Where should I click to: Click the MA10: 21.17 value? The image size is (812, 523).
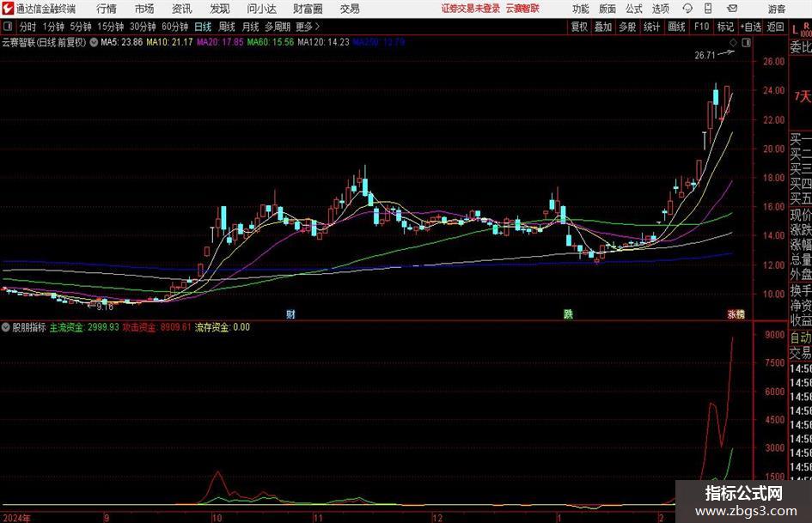pyautogui.click(x=169, y=42)
